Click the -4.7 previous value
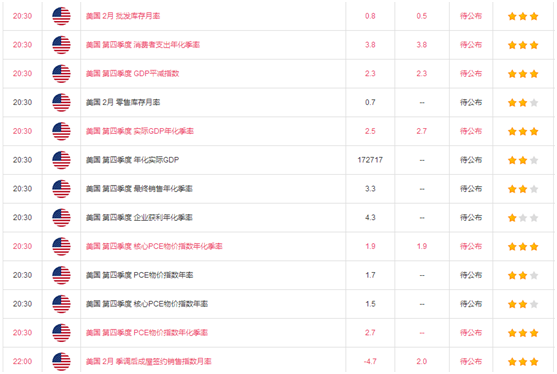The width and height of the screenshot is (557, 374). [370, 361]
